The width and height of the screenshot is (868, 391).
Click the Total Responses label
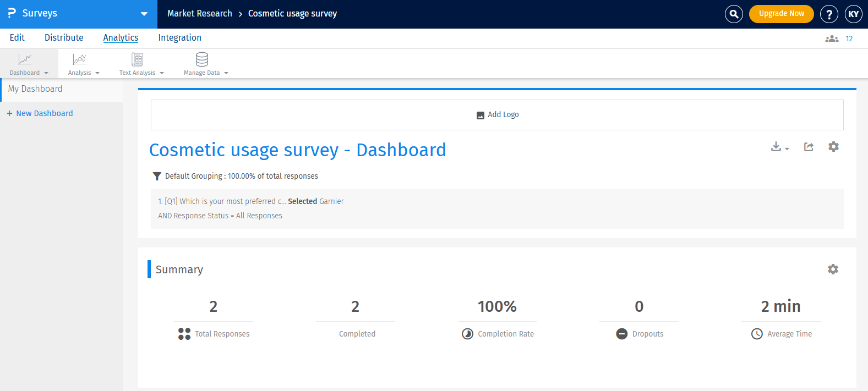click(222, 334)
